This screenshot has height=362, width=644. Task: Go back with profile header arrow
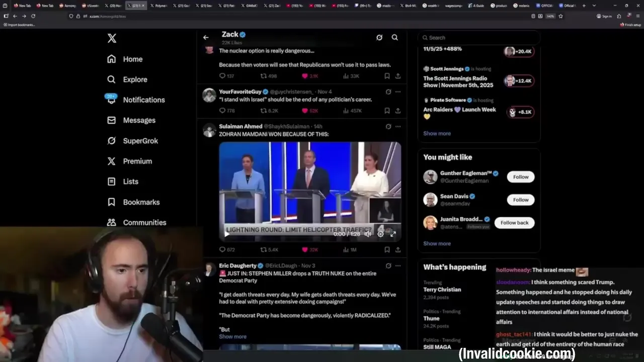[206, 37]
